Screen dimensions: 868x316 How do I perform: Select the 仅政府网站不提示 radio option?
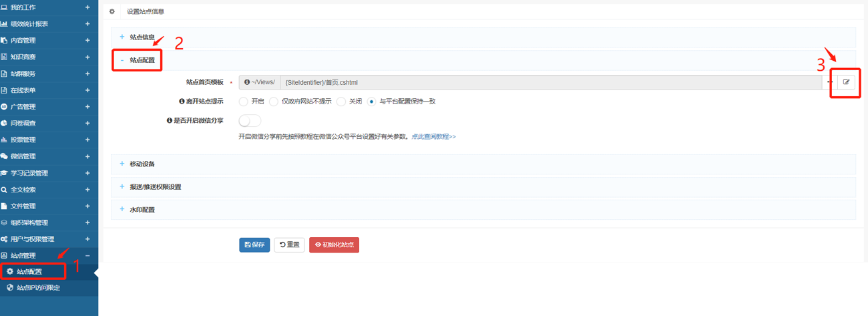tap(274, 102)
